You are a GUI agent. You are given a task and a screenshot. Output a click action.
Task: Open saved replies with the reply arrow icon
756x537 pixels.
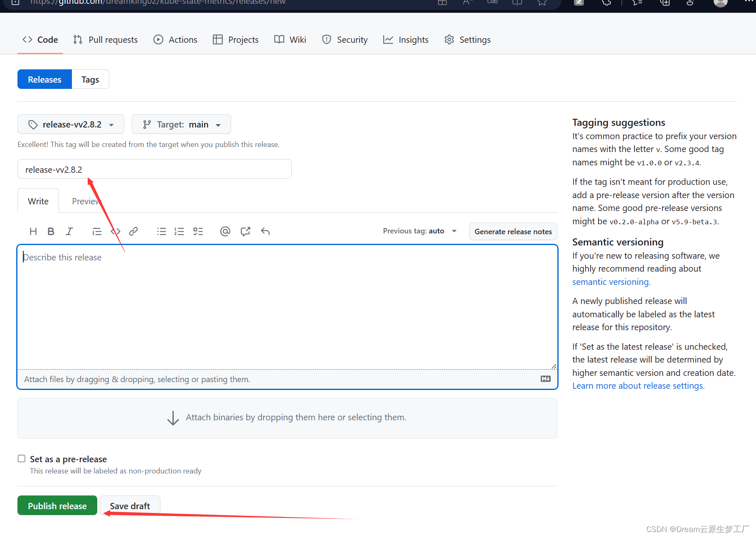265,231
